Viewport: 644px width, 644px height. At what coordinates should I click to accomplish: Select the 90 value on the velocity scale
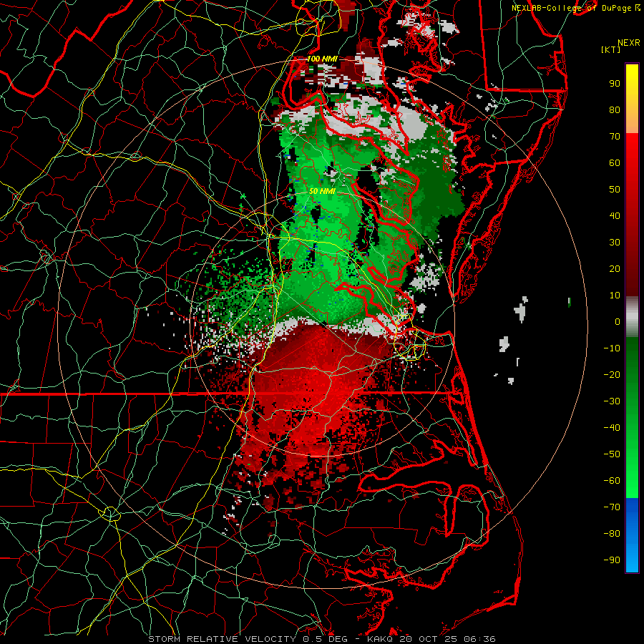[615, 84]
